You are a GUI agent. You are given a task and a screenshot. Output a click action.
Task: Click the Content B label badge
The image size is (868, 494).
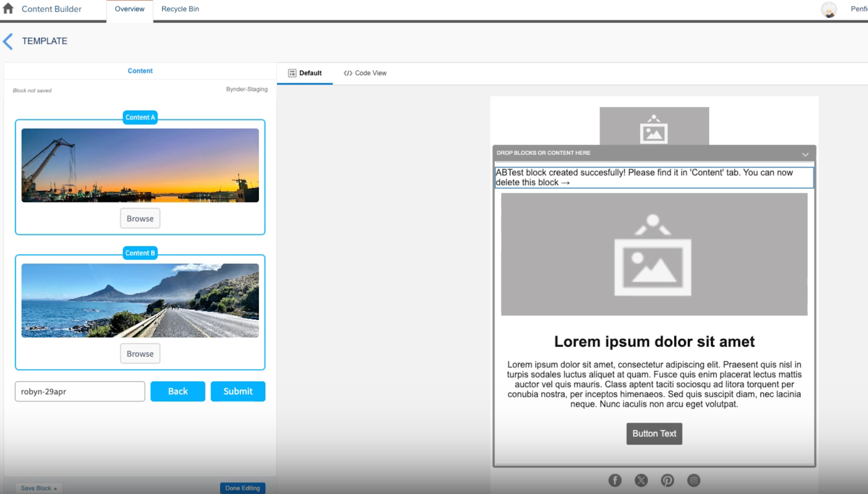(140, 253)
